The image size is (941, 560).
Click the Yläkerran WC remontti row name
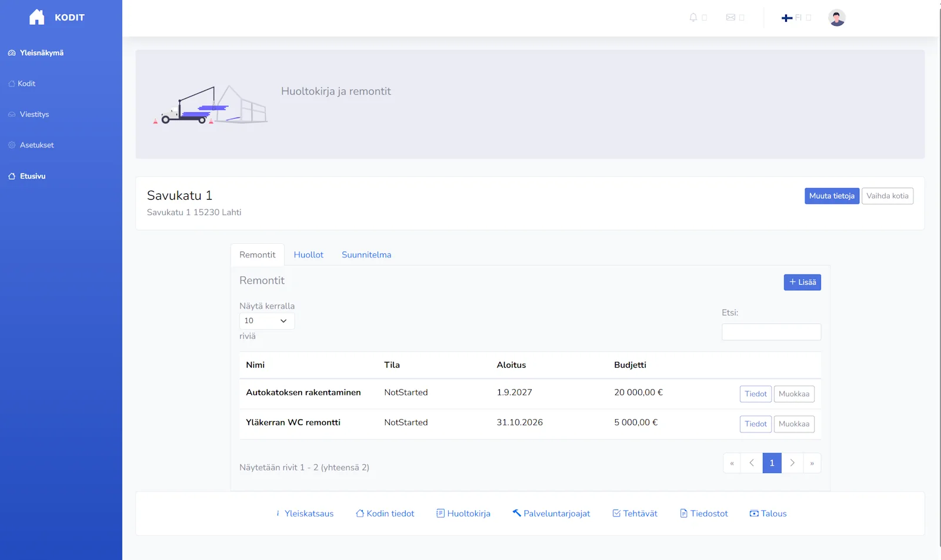click(293, 422)
